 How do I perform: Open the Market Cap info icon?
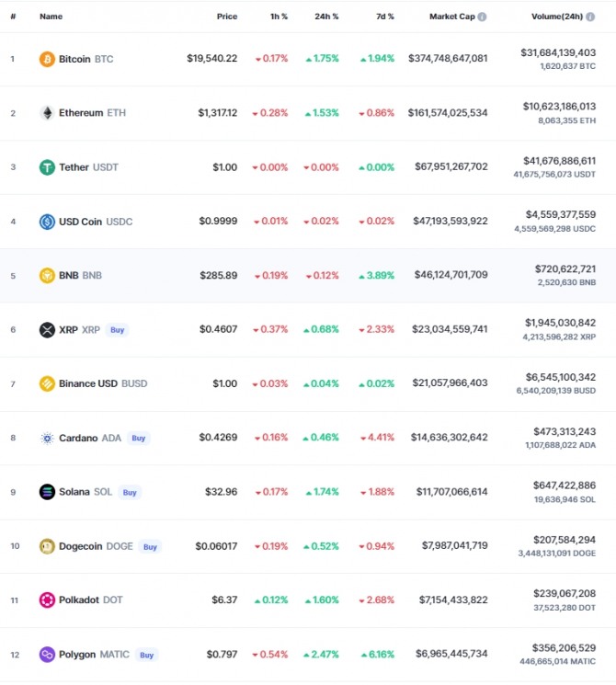click(482, 17)
